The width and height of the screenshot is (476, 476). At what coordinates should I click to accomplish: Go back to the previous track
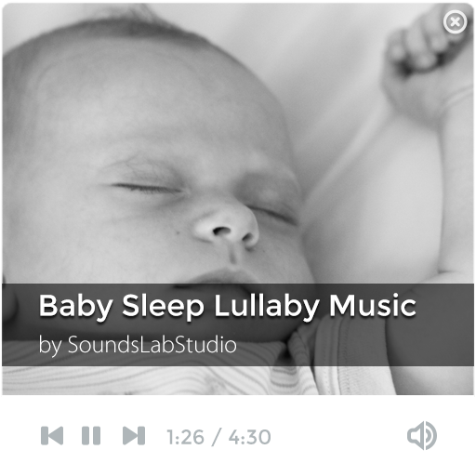click(x=52, y=435)
